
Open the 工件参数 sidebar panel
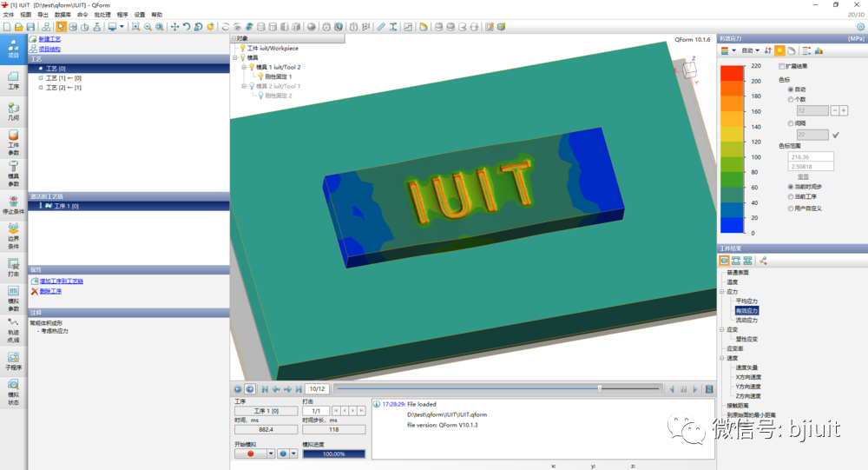13,142
